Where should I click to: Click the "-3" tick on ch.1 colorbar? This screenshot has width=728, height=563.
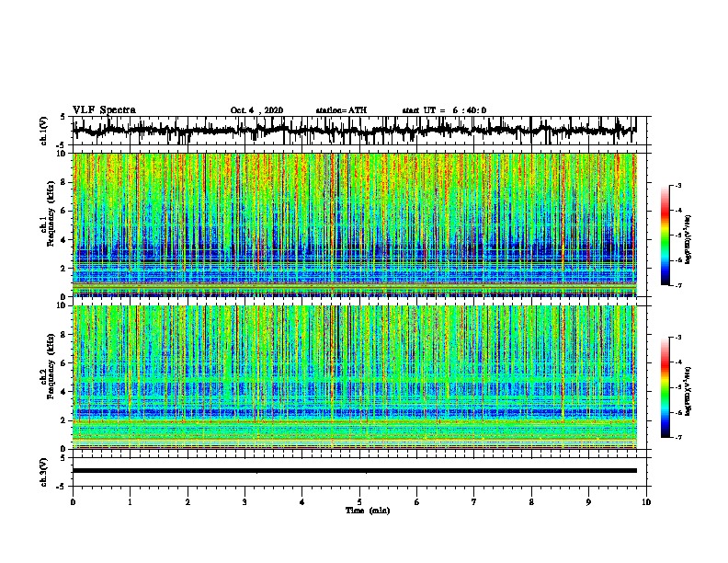click(678, 185)
